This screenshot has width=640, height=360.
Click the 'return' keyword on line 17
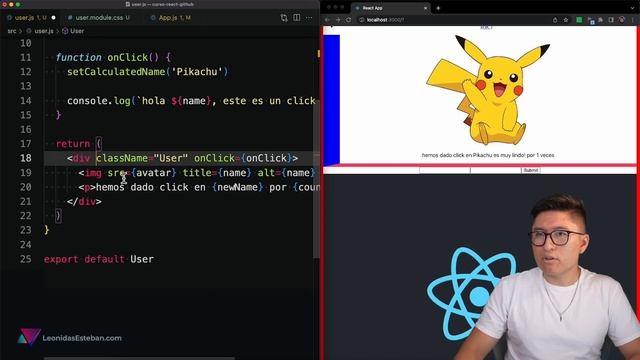73,144
